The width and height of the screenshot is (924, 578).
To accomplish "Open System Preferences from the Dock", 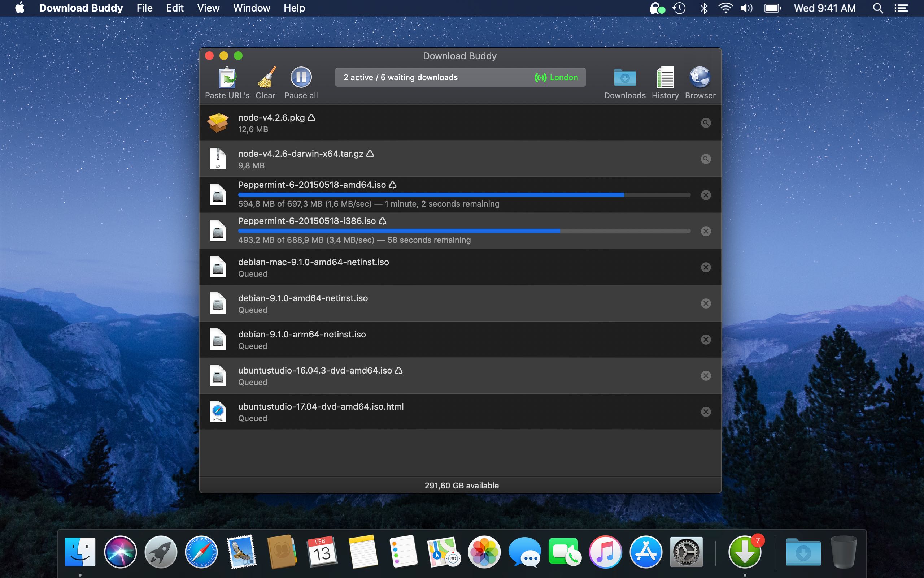I will pos(686,552).
